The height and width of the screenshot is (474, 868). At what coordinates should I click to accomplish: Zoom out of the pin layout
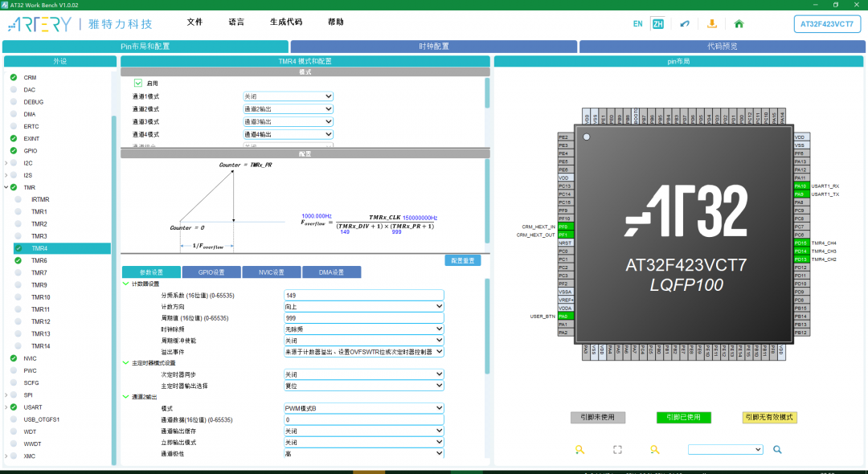point(655,450)
